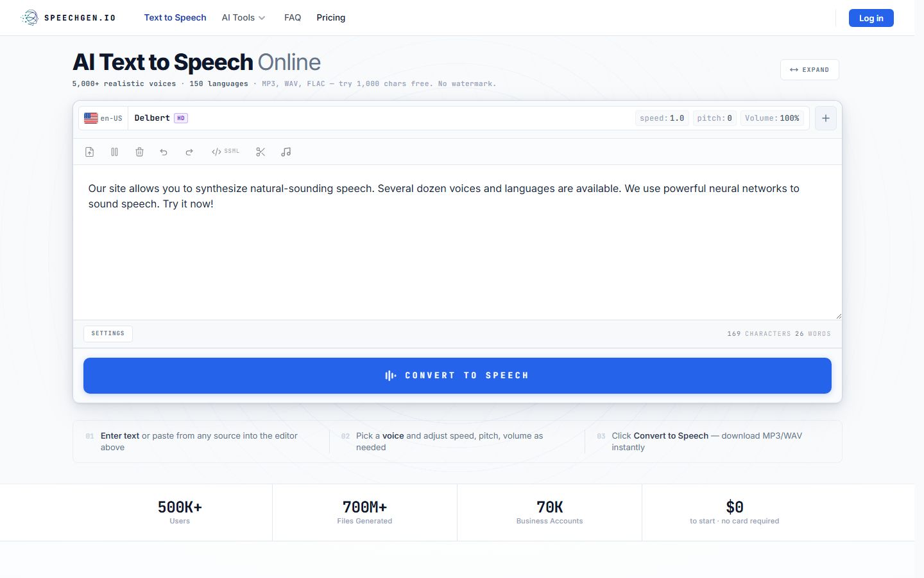
Task: Click the textarea resize handle corner
Action: click(x=838, y=316)
